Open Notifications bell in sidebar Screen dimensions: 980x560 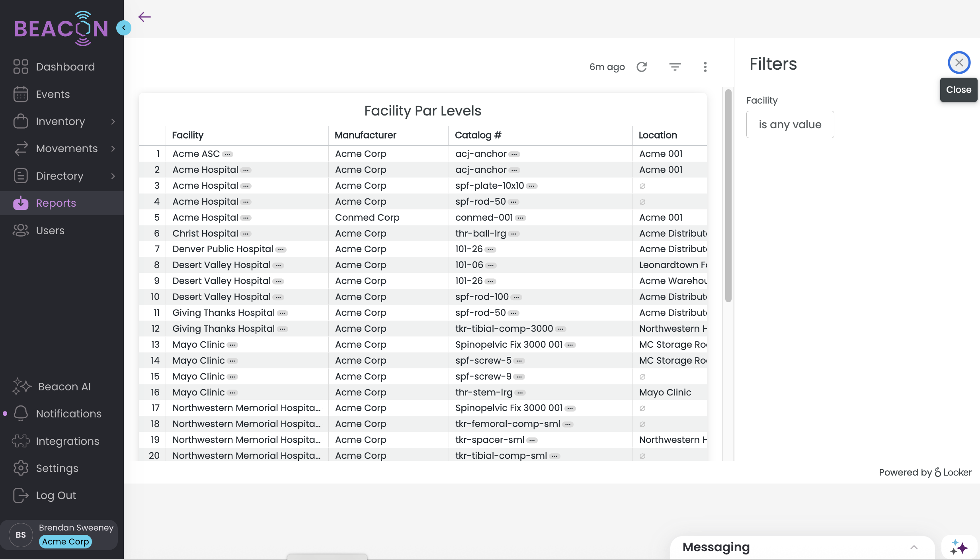(x=21, y=413)
